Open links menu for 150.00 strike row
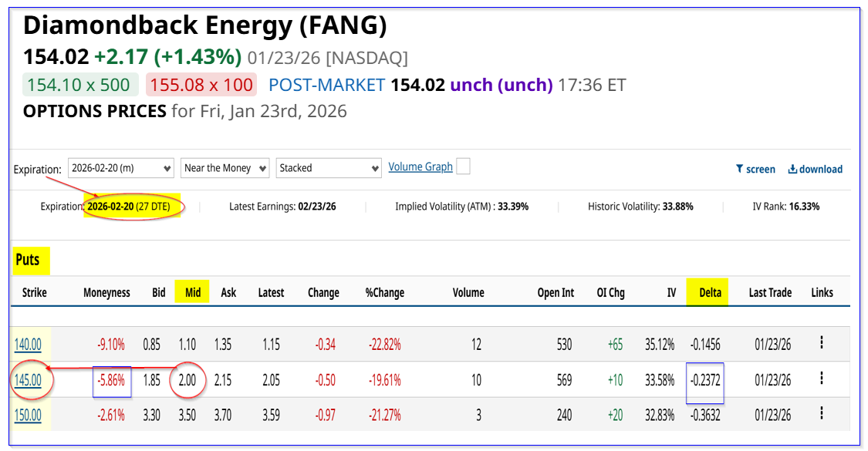This screenshot has height=451, width=868. pyautogui.click(x=822, y=415)
